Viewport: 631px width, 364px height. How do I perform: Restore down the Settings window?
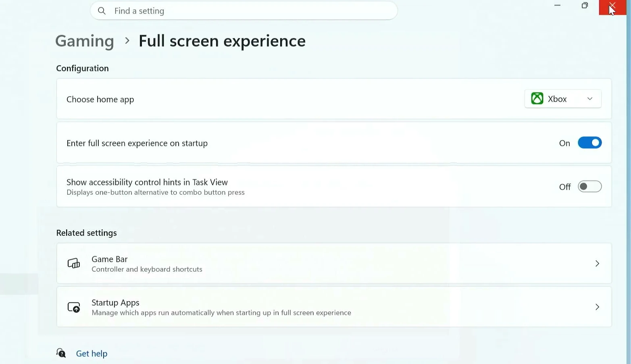tap(585, 6)
